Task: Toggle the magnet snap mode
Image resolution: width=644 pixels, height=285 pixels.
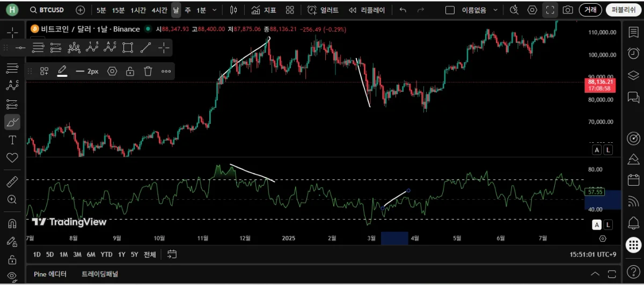Action: (12, 223)
